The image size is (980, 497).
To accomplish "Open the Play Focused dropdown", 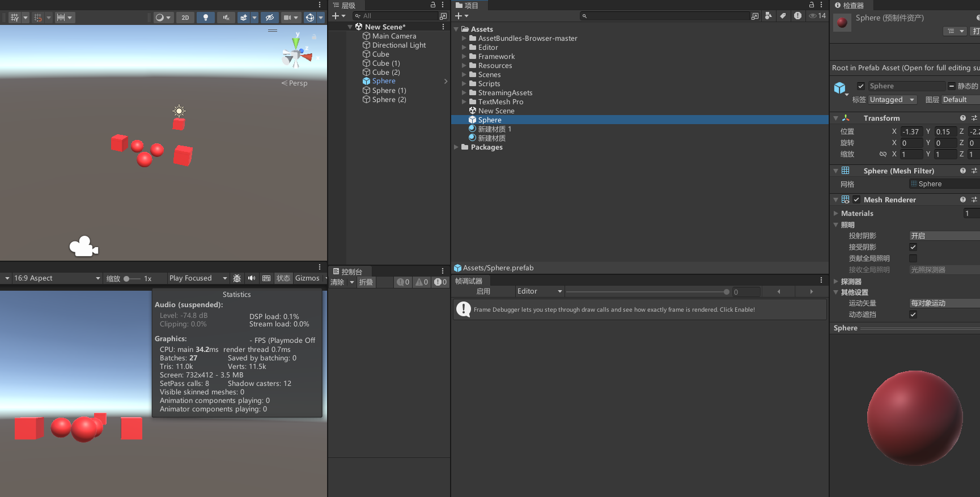I will click(x=198, y=278).
